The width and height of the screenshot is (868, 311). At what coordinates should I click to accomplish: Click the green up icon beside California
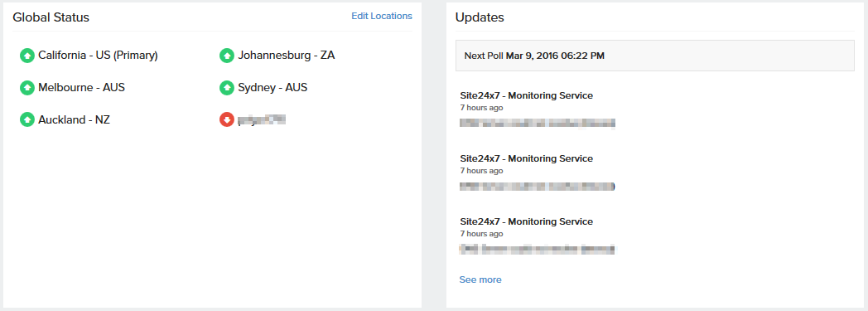coord(27,56)
